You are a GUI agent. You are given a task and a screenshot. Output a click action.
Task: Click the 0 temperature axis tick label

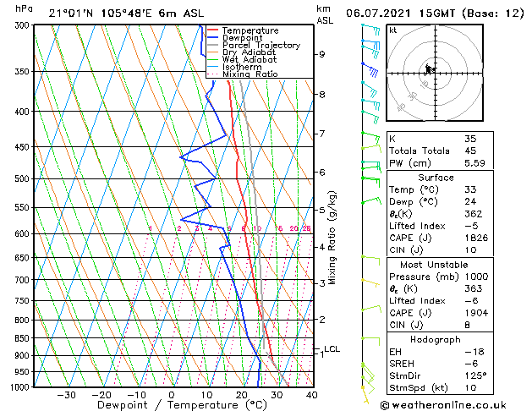[x=172, y=396]
